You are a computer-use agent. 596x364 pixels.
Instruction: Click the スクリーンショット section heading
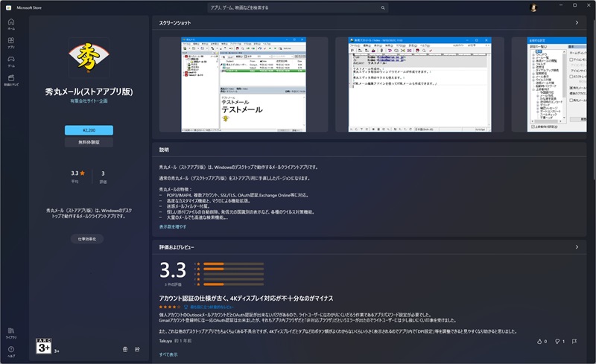pyautogui.click(x=175, y=23)
